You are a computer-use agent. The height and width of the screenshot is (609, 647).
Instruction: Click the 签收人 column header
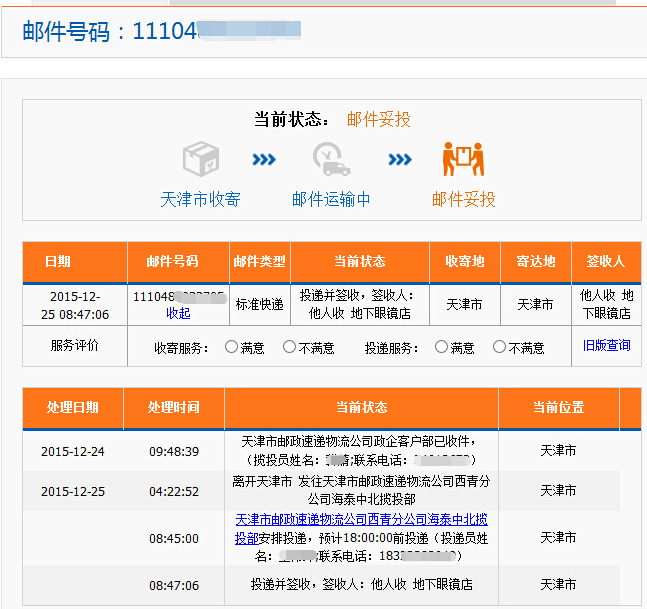(x=606, y=262)
